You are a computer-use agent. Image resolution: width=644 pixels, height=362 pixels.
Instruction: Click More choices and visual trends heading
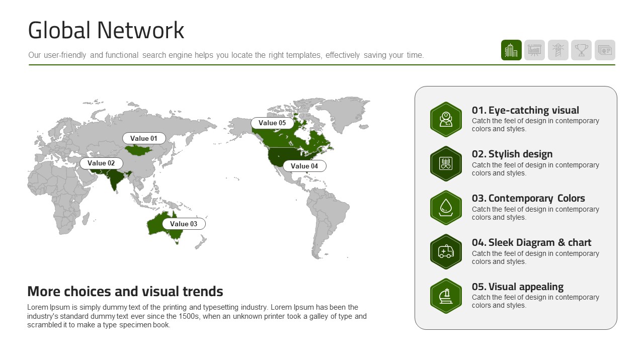point(125,291)
